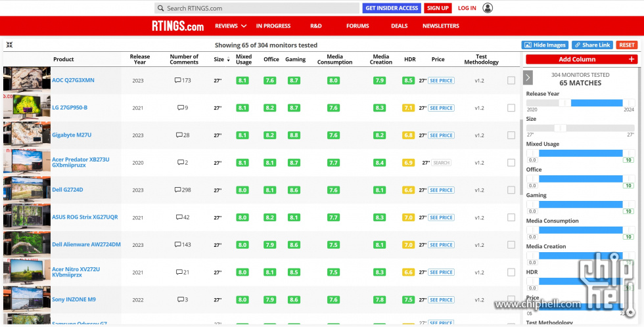The width and height of the screenshot is (644, 327).
Task: Expand the Reviews dropdown menu
Action: 231,26
